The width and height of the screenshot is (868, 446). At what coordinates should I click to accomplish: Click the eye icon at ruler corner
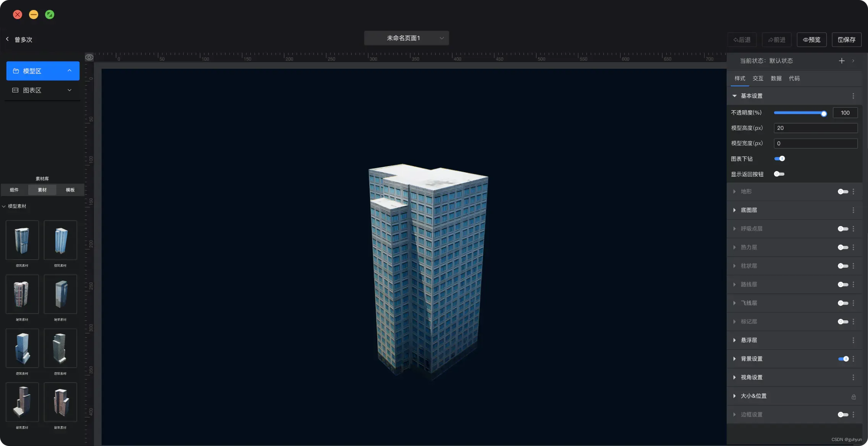89,57
